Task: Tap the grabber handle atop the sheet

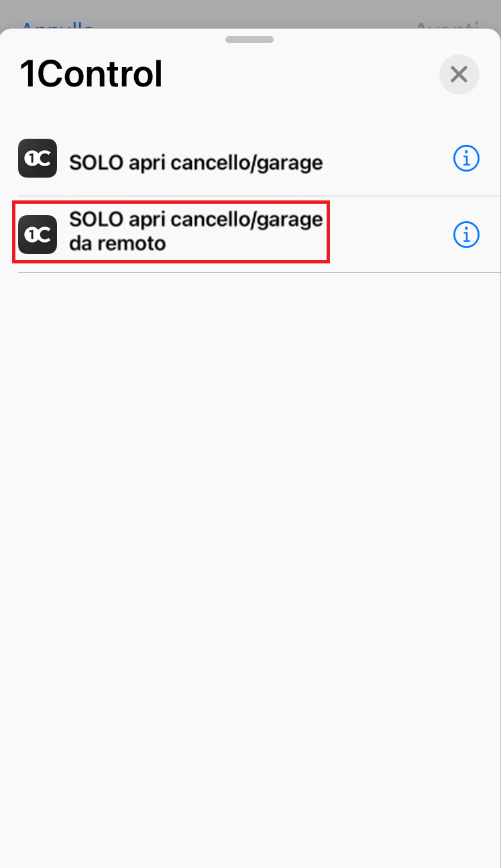Action: [249, 40]
